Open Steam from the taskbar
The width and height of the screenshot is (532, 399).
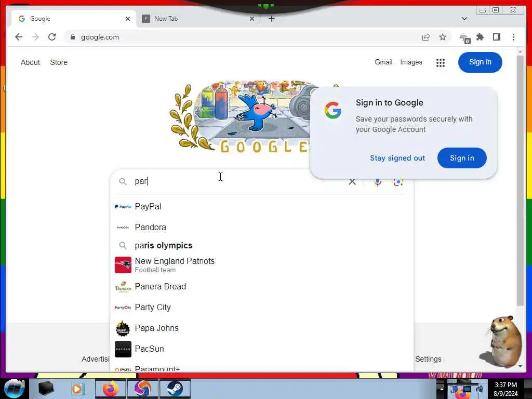[x=175, y=389]
